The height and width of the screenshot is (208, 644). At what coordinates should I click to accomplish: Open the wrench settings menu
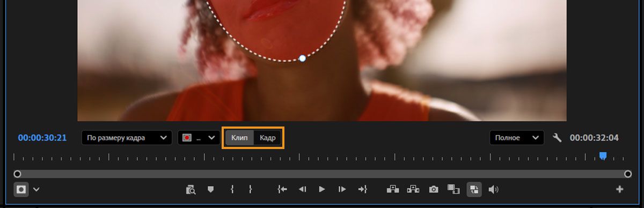pyautogui.click(x=557, y=138)
